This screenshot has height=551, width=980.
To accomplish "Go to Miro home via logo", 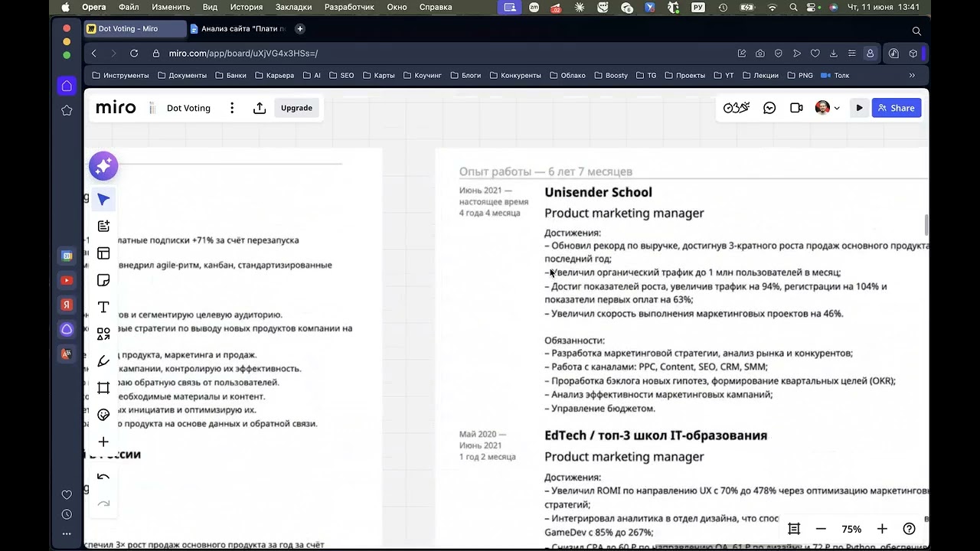I will click(116, 108).
